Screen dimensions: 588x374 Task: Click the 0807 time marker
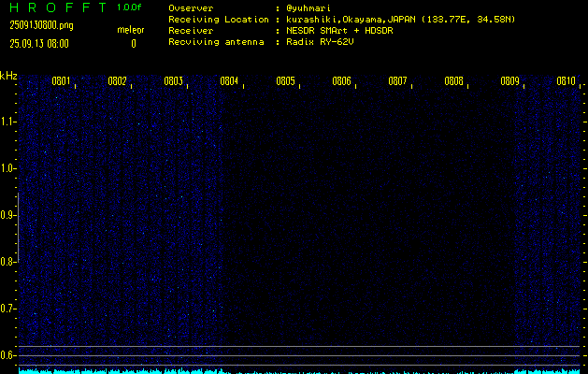coord(397,81)
